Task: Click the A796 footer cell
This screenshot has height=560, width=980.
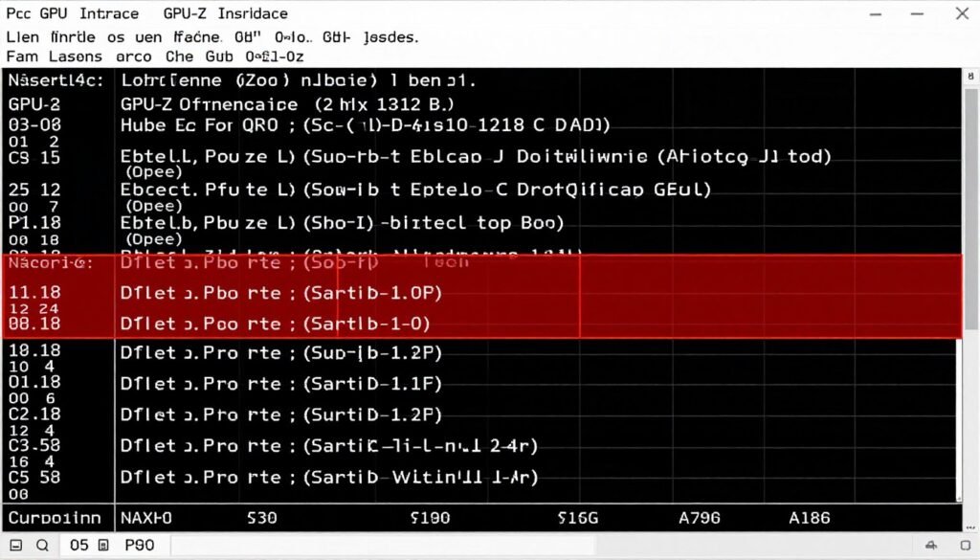Action: (x=700, y=518)
